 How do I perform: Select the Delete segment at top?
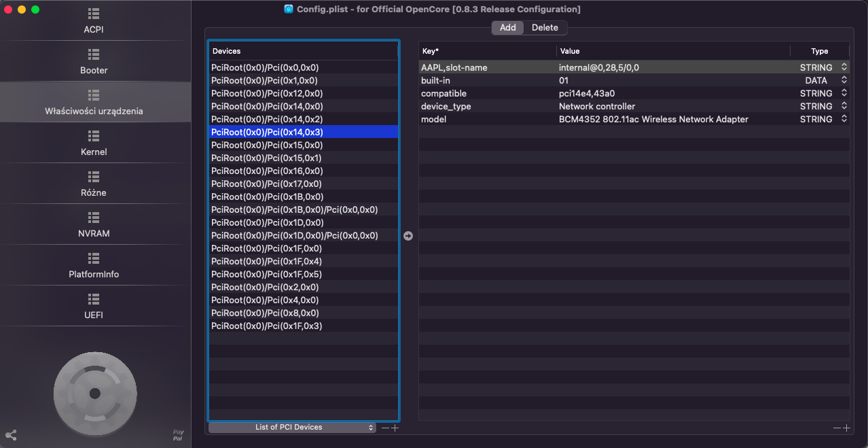tap(545, 28)
